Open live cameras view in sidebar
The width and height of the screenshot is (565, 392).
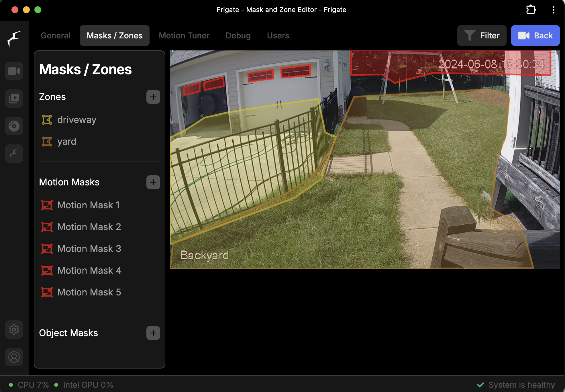14,71
